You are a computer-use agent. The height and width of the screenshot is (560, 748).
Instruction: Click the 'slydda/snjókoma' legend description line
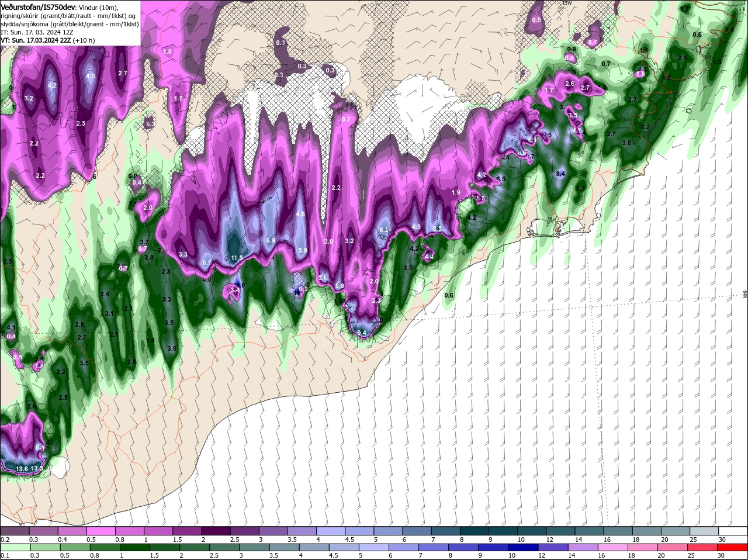pos(70,24)
